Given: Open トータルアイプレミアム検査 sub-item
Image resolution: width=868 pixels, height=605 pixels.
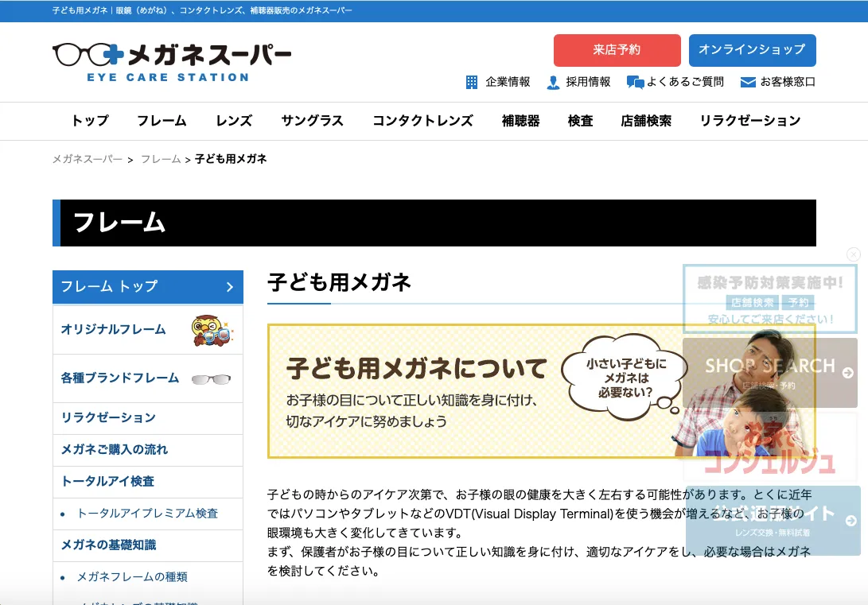Looking at the screenshot, I should [147, 514].
